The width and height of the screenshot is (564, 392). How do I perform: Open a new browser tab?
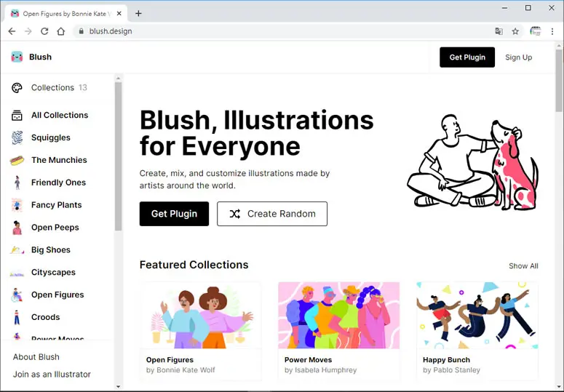coord(138,14)
